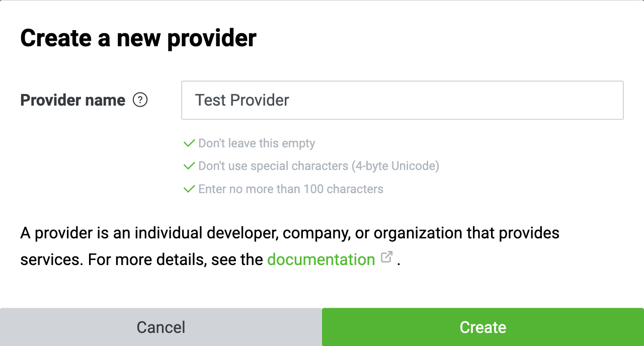
Task: Click the "Don't leave this empty" validation text
Action: pyautogui.click(x=257, y=143)
